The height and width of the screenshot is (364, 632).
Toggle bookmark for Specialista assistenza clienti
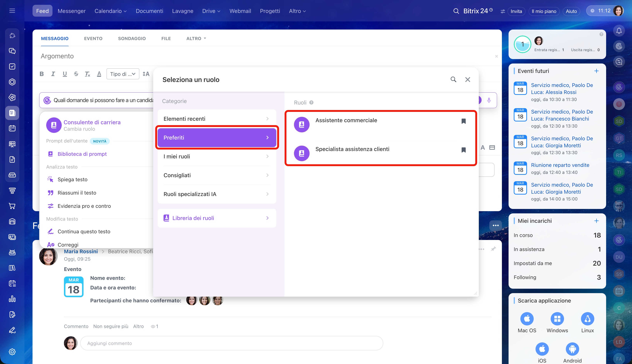(463, 150)
